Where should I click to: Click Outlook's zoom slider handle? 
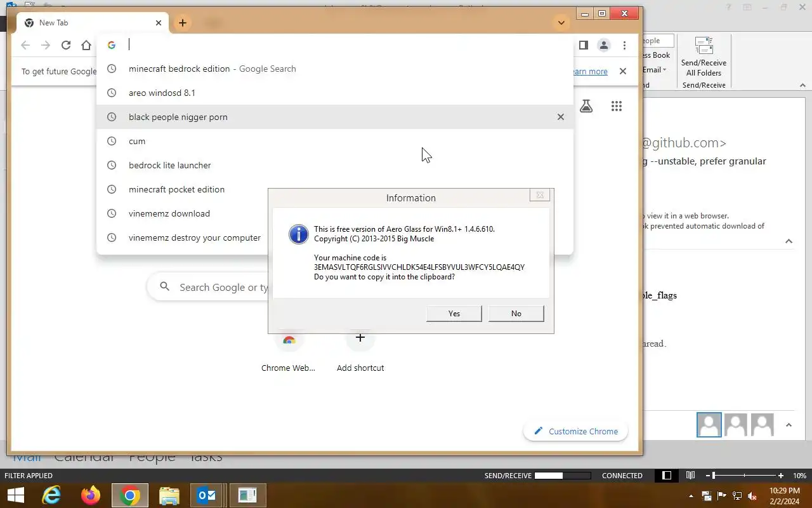pos(714,476)
